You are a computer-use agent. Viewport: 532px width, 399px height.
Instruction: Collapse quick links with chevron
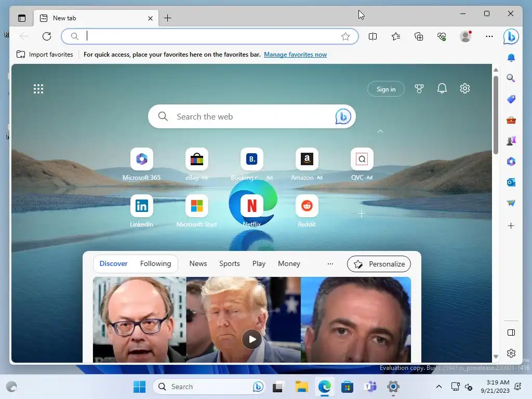click(380, 131)
